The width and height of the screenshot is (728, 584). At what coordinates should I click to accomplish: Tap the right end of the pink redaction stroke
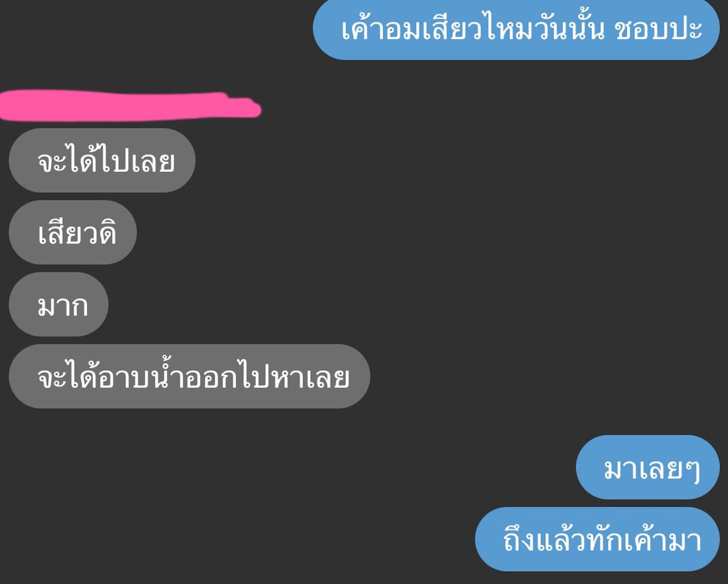coord(251,109)
